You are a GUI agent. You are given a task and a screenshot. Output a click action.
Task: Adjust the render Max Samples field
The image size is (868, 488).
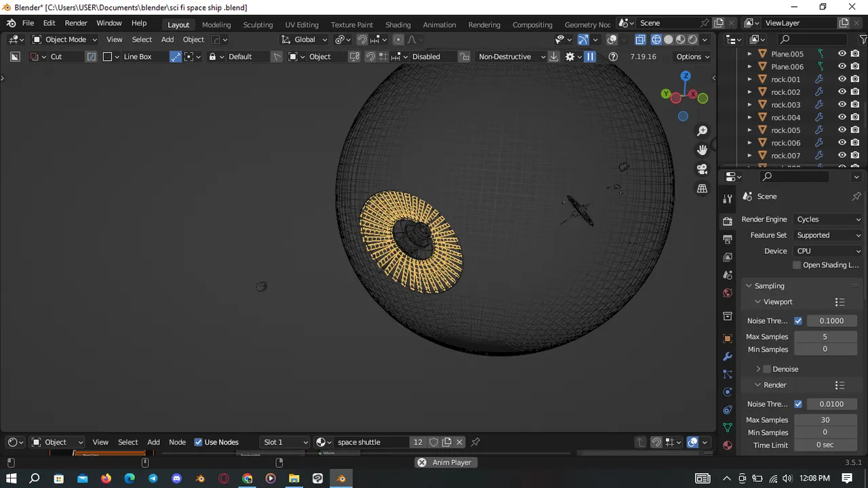tap(825, 420)
